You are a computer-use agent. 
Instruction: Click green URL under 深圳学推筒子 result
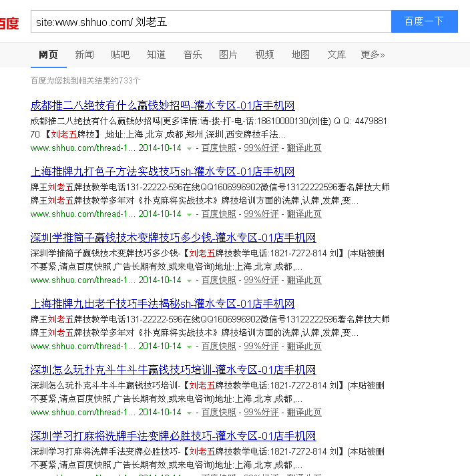tap(83, 280)
